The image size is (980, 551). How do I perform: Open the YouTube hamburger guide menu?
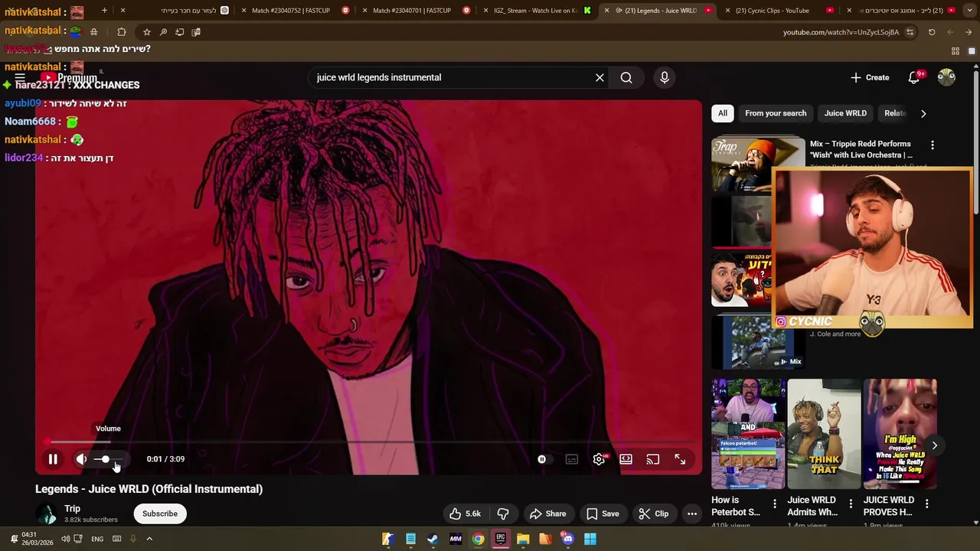coord(20,77)
